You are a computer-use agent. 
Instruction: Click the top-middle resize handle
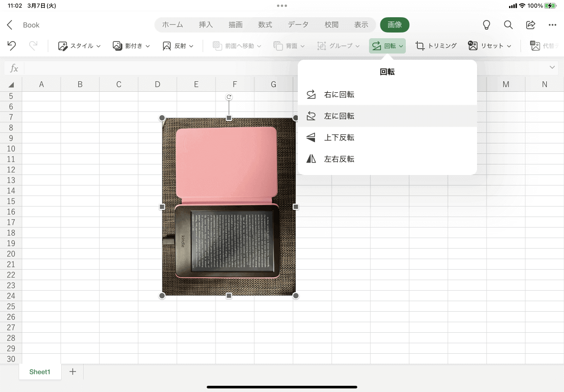[229, 118]
